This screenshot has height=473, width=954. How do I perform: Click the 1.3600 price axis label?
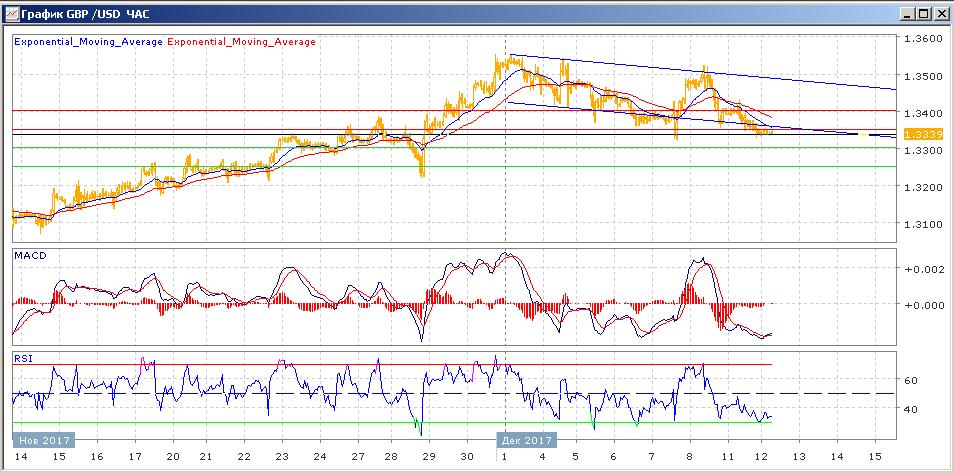923,38
